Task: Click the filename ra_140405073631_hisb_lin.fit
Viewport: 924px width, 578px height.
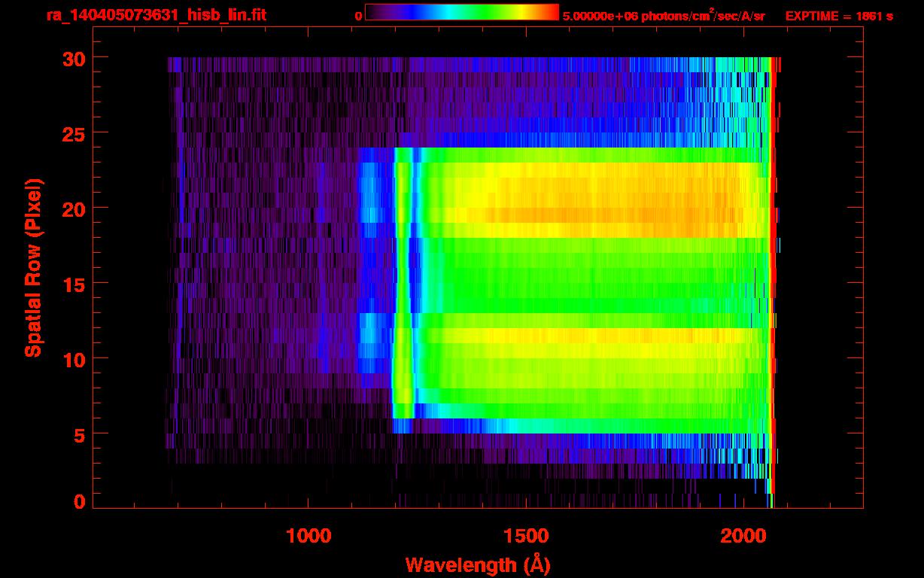Action: [156, 15]
